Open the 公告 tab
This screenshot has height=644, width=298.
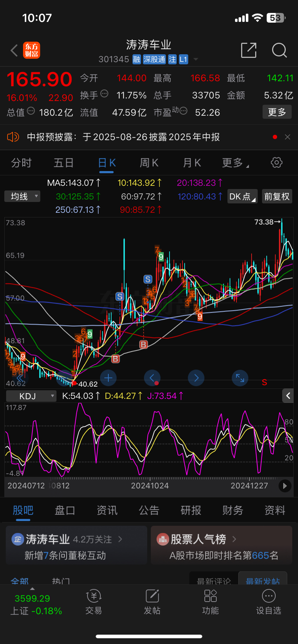[x=149, y=510]
